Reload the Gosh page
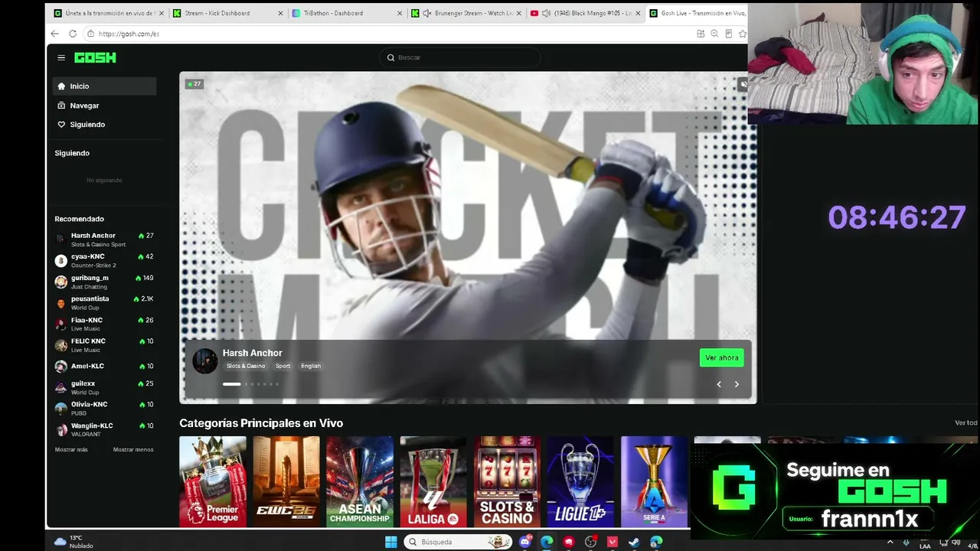 point(73,34)
